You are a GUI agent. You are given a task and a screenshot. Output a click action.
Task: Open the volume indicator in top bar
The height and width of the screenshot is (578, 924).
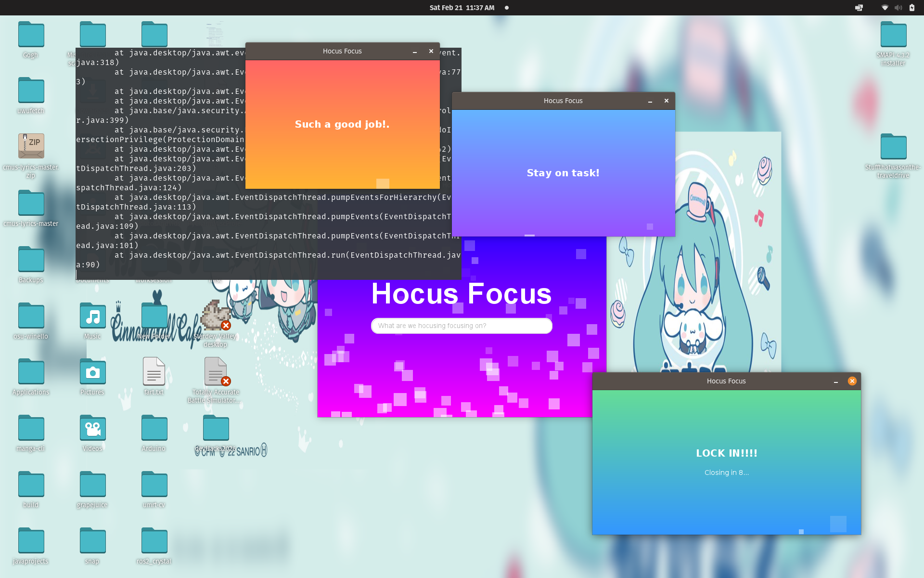(898, 8)
